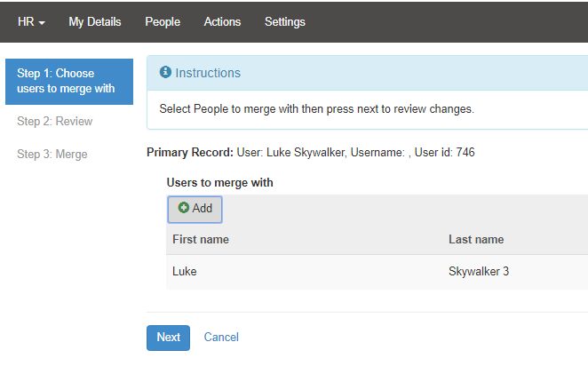Viewport: 588px width, 374px height.
Task: Click the 'Users to merge with' label
Action: click(219, 183)
